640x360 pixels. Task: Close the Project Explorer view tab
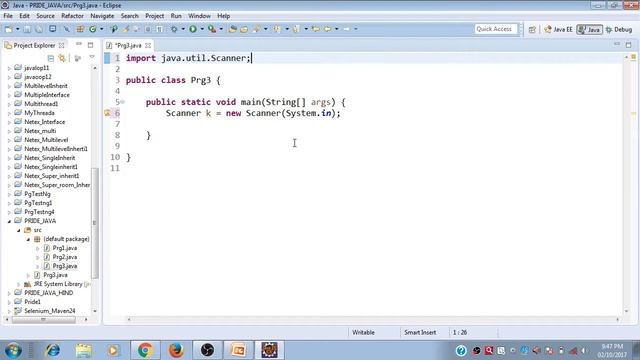[61, 45]
